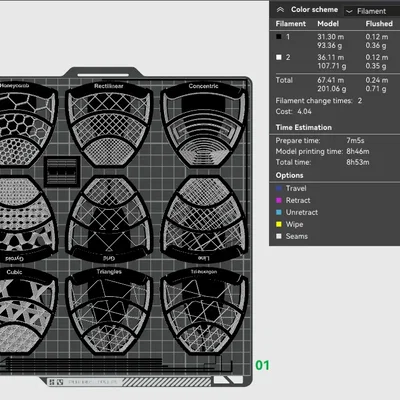The height and width of the screenshot is (400, 400).
Task: Select the Line infill sample model
Action: tap(204, 219)
